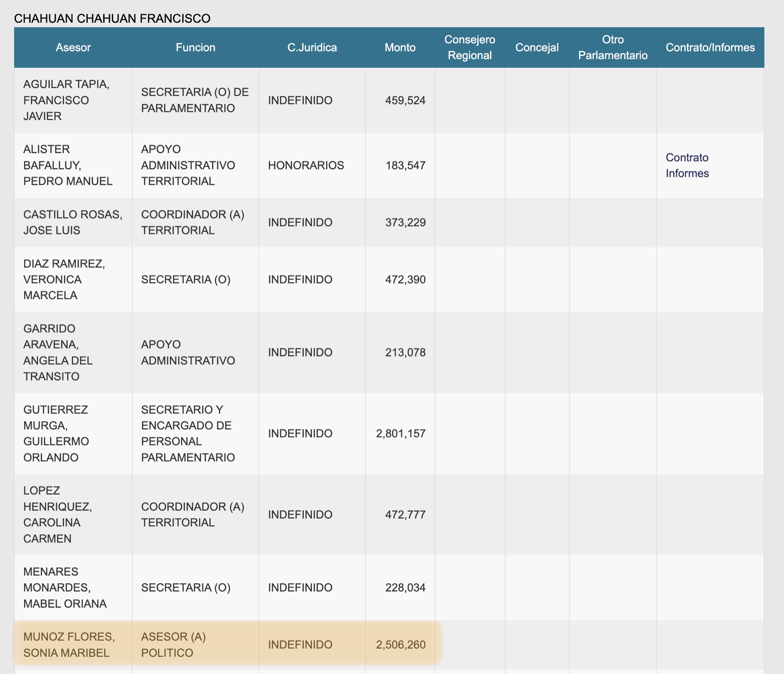Click the C.Juridica column header
Image resolution: width=784 pixels, height=674 pixels.
coord(312,47)
